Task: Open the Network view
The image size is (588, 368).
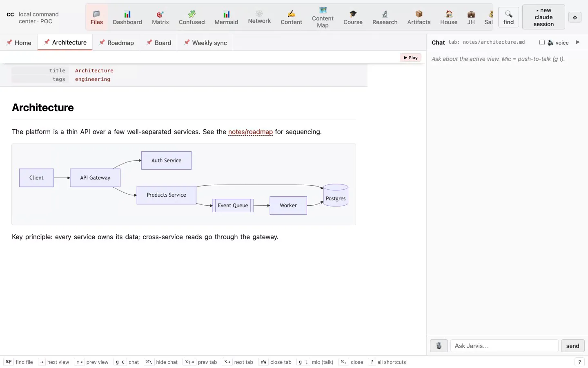Action: (259, 17)
